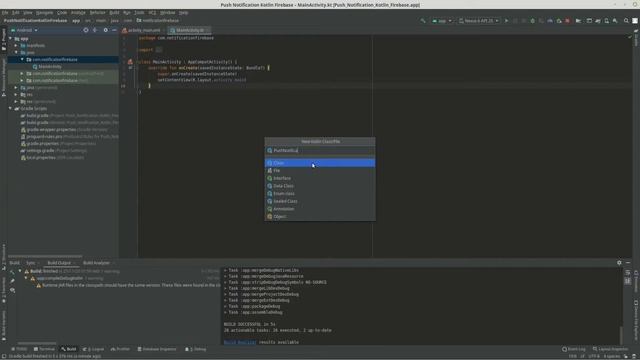Open the Layout Inspector tool window

611,349
